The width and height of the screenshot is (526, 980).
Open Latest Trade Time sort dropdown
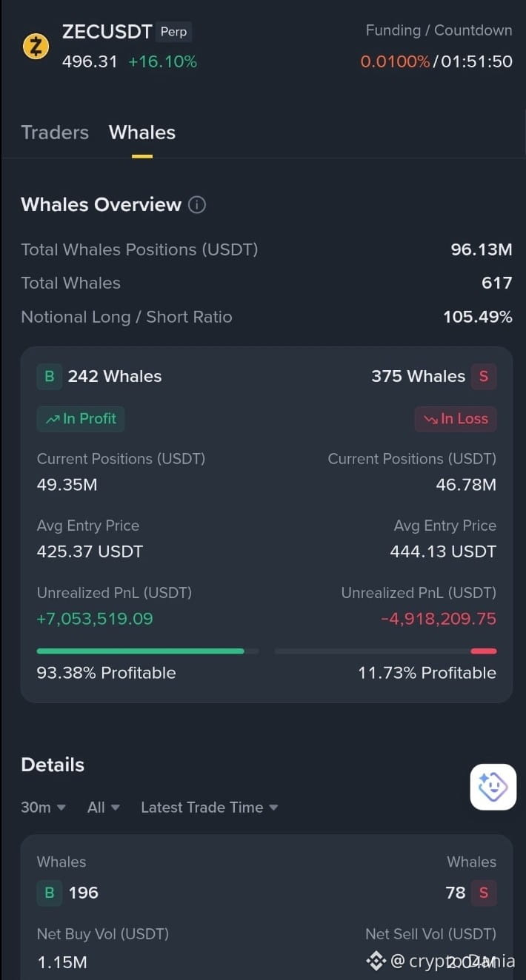point(210,808)
